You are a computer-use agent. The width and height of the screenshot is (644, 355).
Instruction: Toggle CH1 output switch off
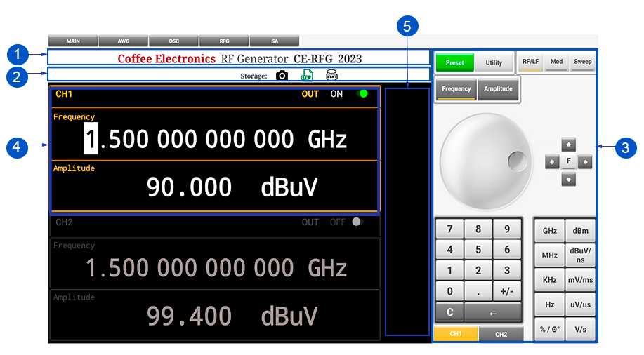tap(362, 94)
